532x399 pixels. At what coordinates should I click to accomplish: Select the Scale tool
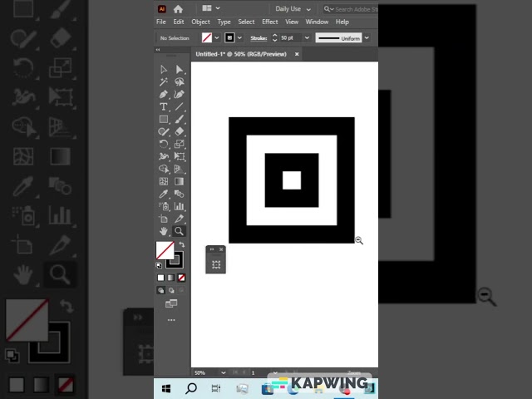180,144
